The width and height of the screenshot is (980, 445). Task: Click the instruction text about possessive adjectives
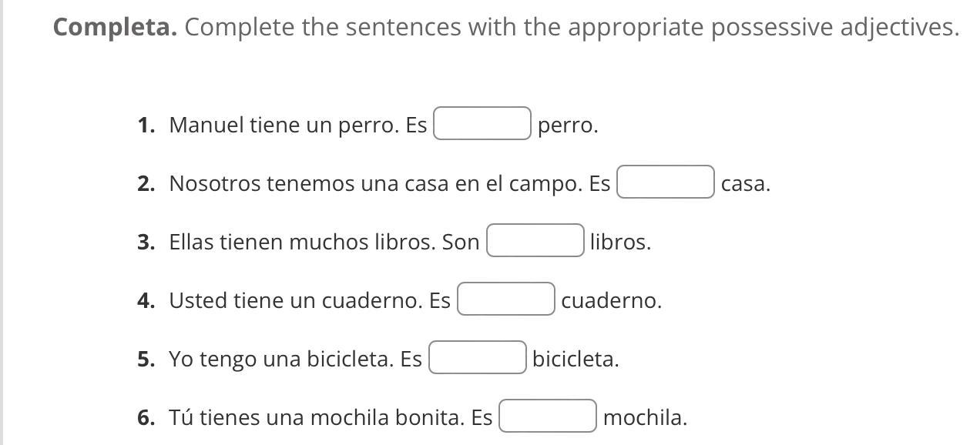pos(572,28)
